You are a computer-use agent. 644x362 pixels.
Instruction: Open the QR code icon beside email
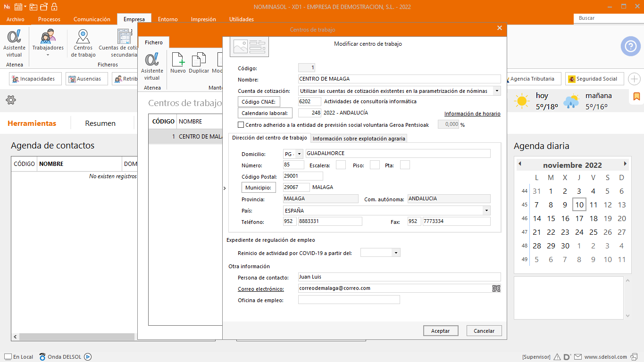[x=496, y=288]
